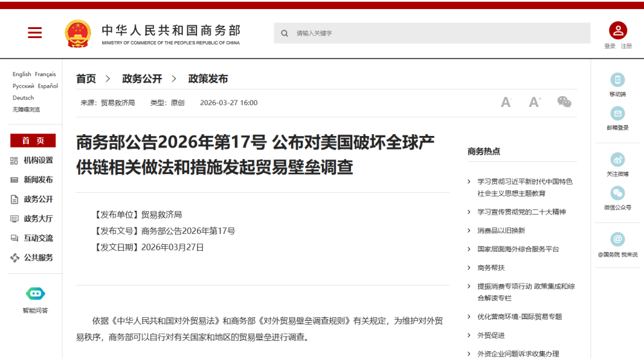Open the hamburger menu icon
Image resolution: width=644 pixels, height=359 pixels.
click(35, 33)
